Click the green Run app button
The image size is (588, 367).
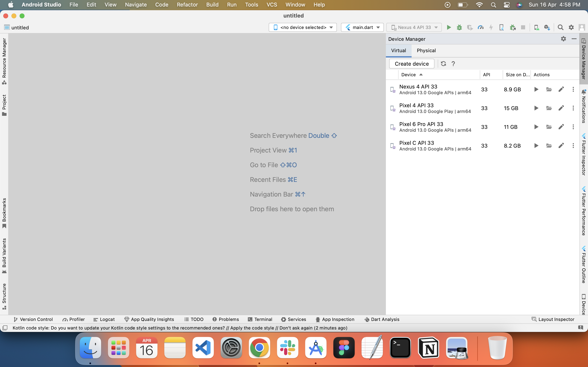[449, 28]
